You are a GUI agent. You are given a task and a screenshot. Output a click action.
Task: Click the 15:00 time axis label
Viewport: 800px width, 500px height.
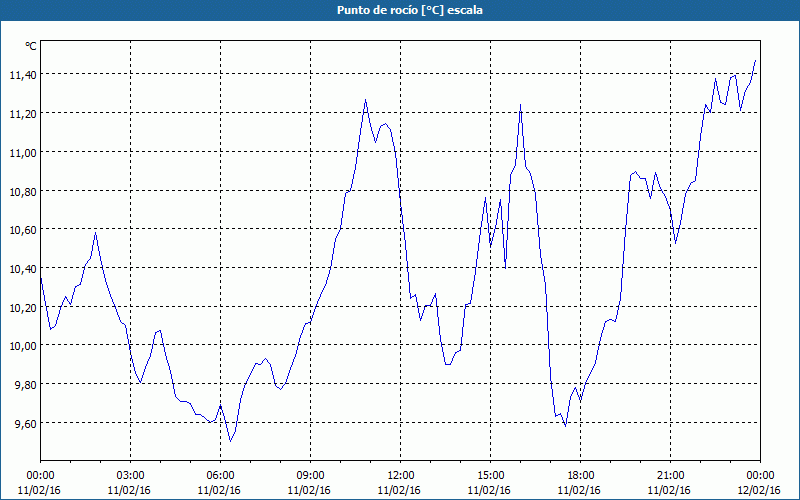pos(490,476)
